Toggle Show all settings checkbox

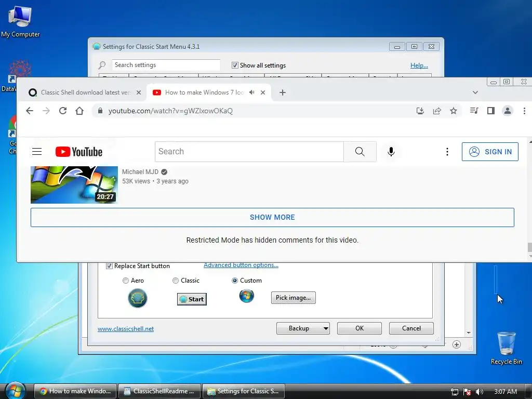235,65
